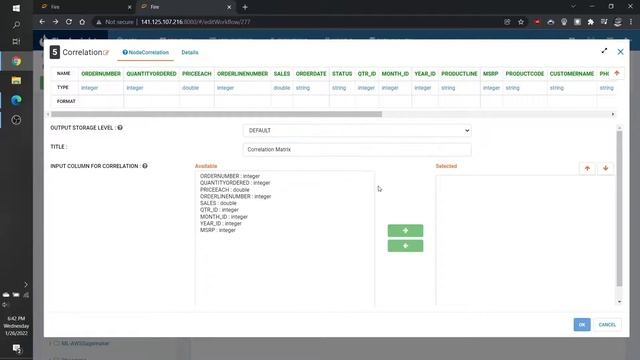
Task: Click help icon next to Input Column For Correlation
Action: pos(145,166)
